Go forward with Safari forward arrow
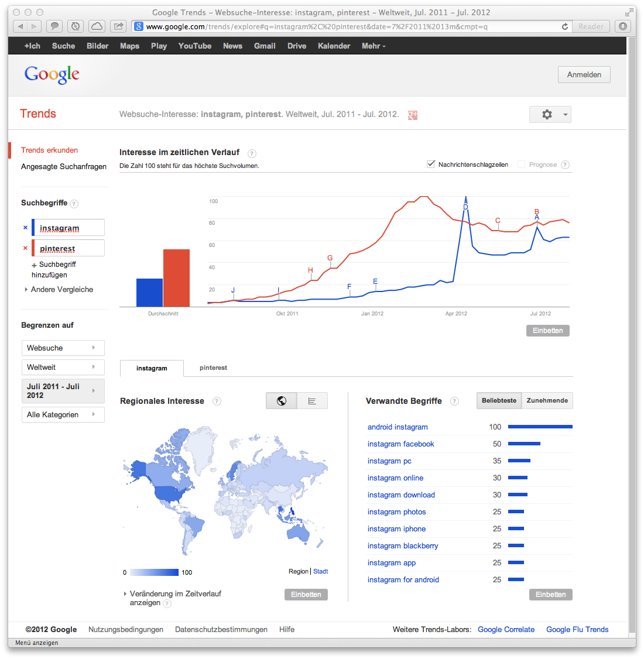 point(34,26)
